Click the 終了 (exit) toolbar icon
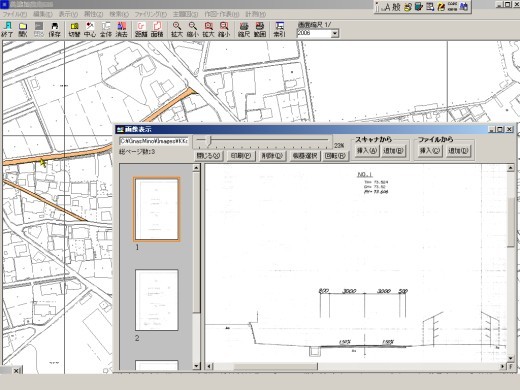Viewport: 520px width, 390px height. 7,29
